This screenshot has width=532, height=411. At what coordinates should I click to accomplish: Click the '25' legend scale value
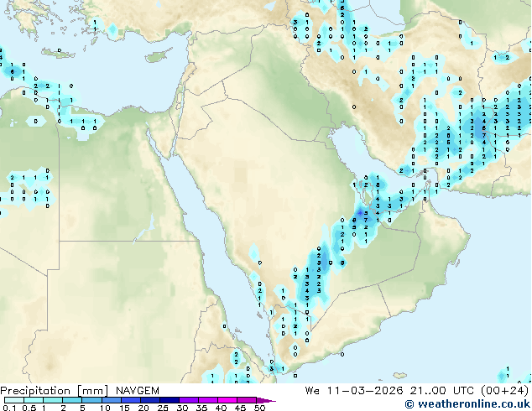click(x=163, y=408)
